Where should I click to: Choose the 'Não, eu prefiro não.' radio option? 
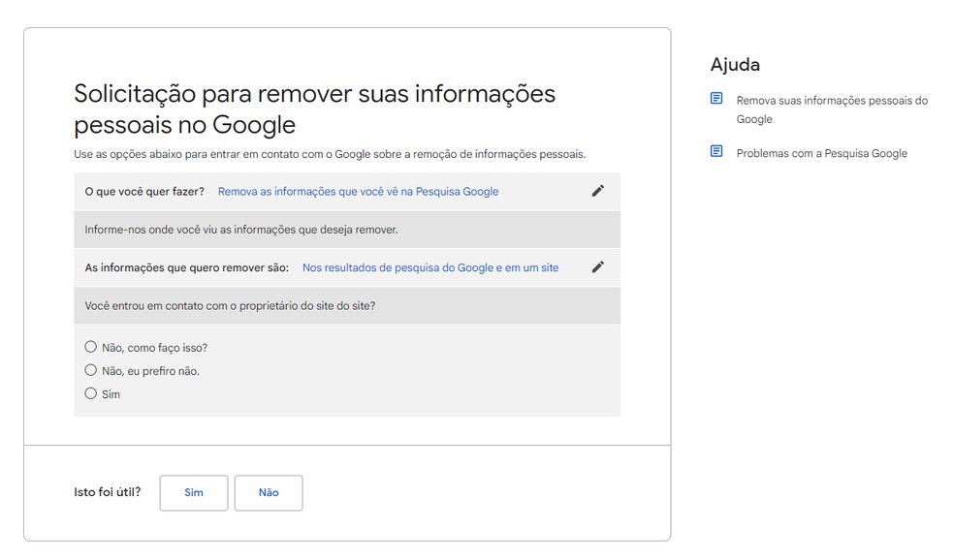[91, 370]
